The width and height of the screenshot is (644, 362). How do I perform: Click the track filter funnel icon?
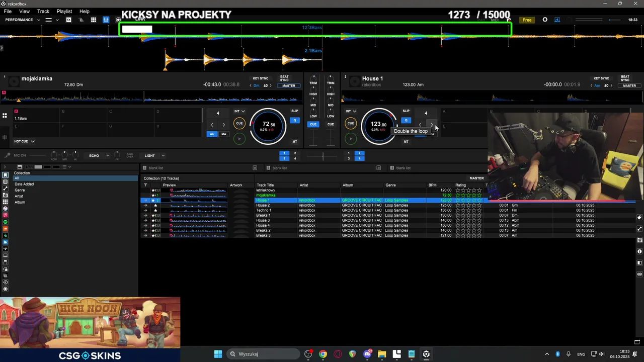[x=145, y=185]
